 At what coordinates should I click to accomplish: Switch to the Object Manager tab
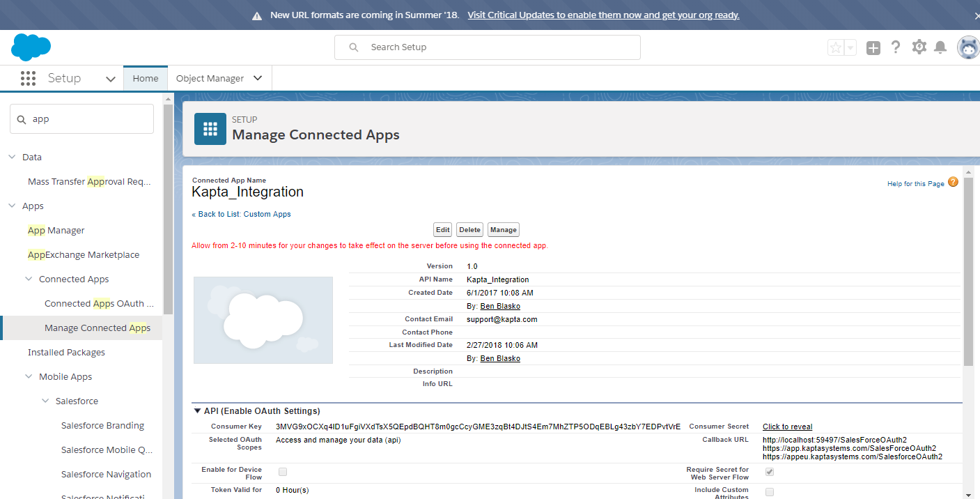[210, 78]
